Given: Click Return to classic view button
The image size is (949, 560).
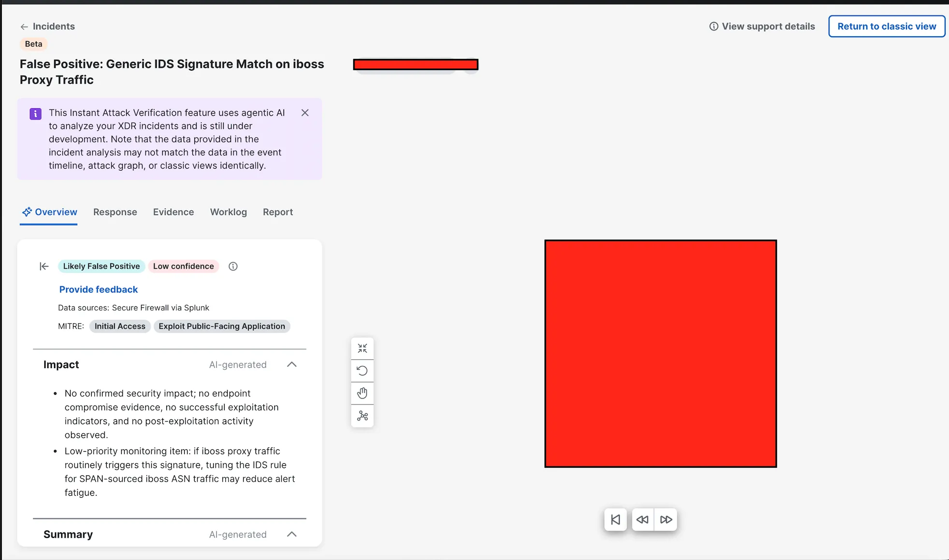Looking at the screenshot, I should pos(887,26).
